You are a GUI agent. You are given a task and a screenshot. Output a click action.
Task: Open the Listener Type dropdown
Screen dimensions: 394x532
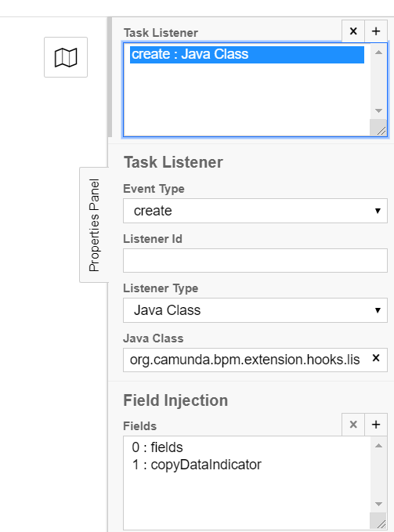pos(255,310)
